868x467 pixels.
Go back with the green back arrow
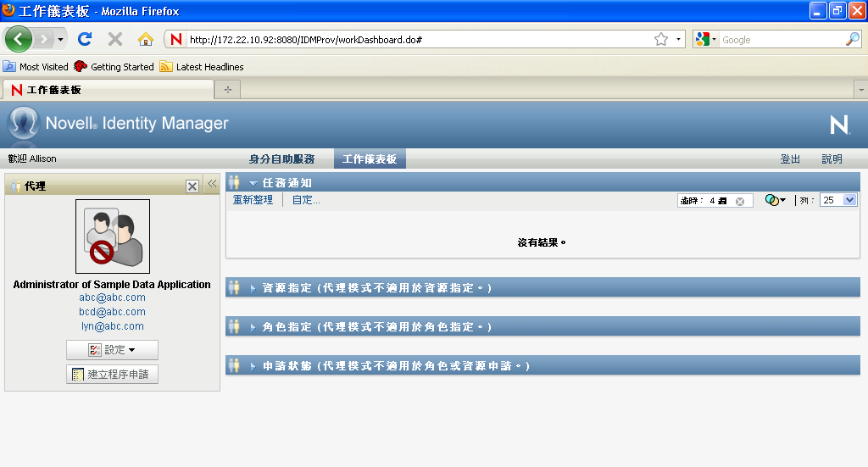click(x=19, y=39)
